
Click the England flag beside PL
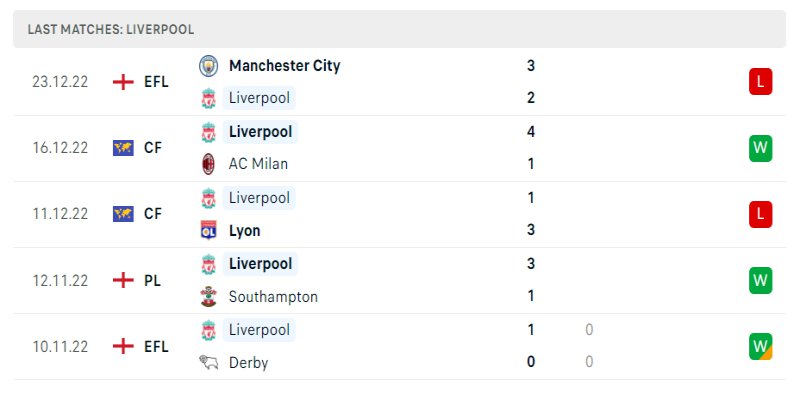tap(123, 280)
